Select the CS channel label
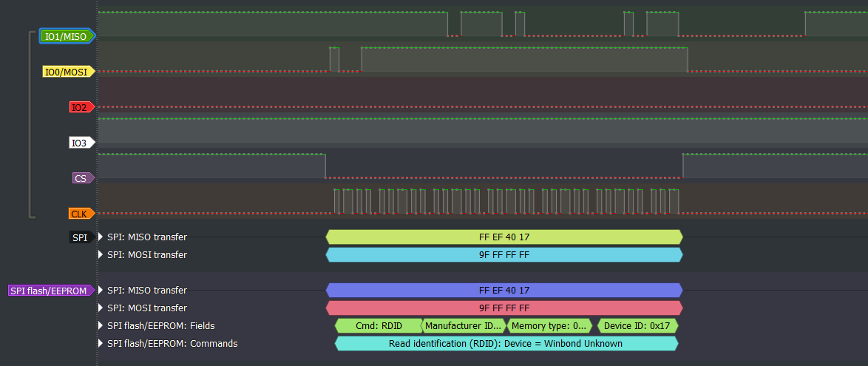The image size is (868, 366). [83, 177]
